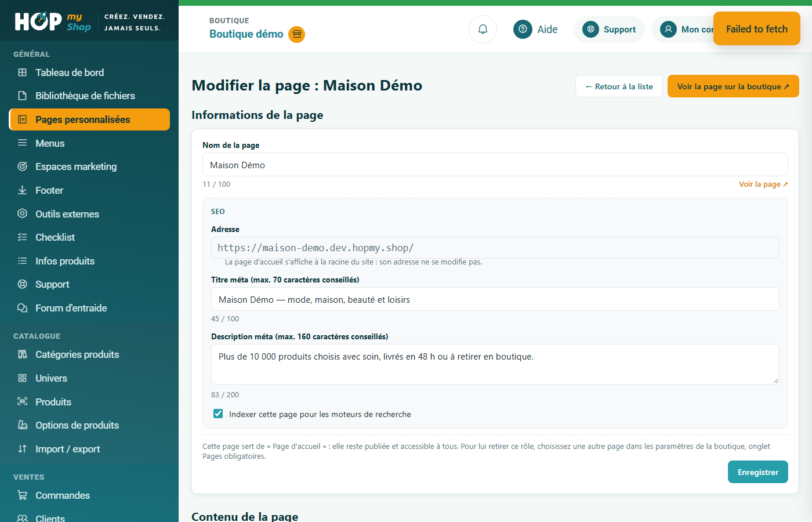812x522 pixels.
Task: Click the Options de produits icon
Action: pos(23,425)
